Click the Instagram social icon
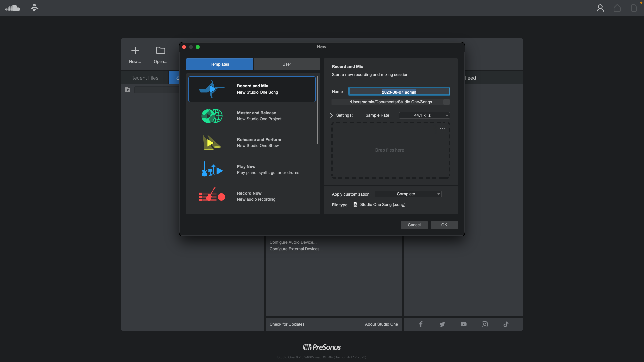The height and width of the screenshot is (362, 644). (484, 324)
